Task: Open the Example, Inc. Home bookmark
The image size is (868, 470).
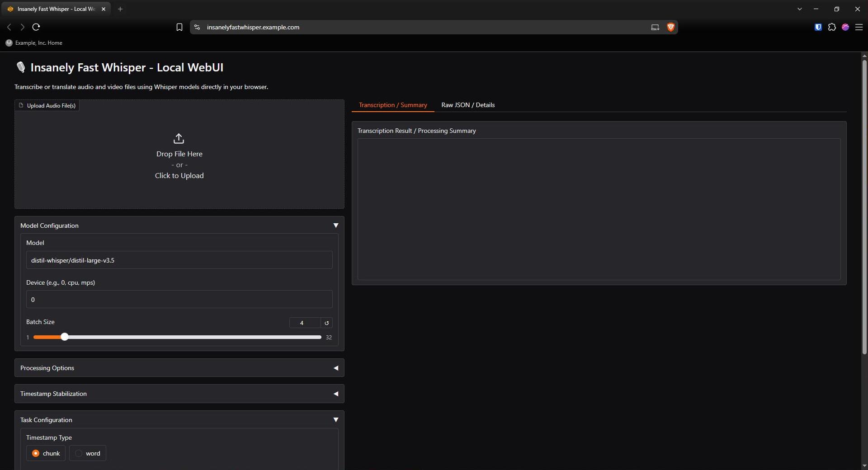Action: [x=34, y=43]
